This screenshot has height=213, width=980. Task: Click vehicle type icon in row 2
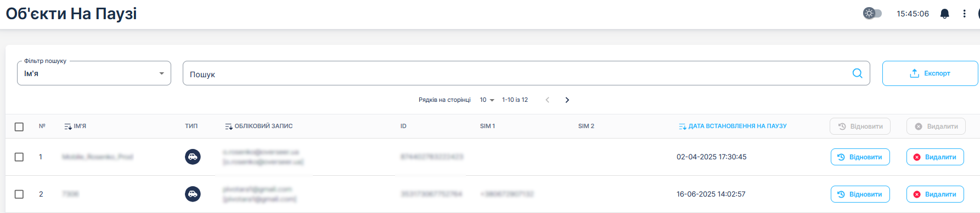click(x=193, y=194)
